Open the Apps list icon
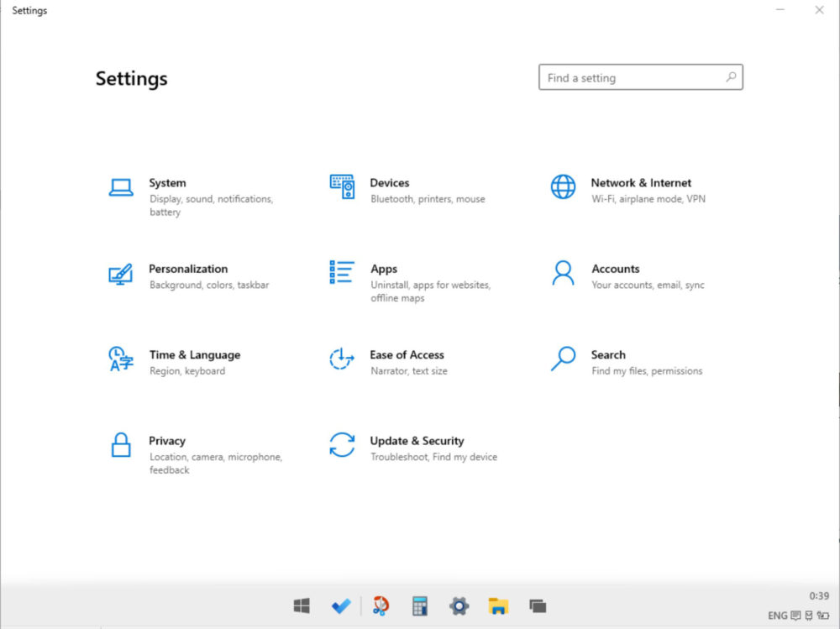Image resolution: width=840 pixels, height=629 pixels. pyautogui.click(x=342, y=272)
